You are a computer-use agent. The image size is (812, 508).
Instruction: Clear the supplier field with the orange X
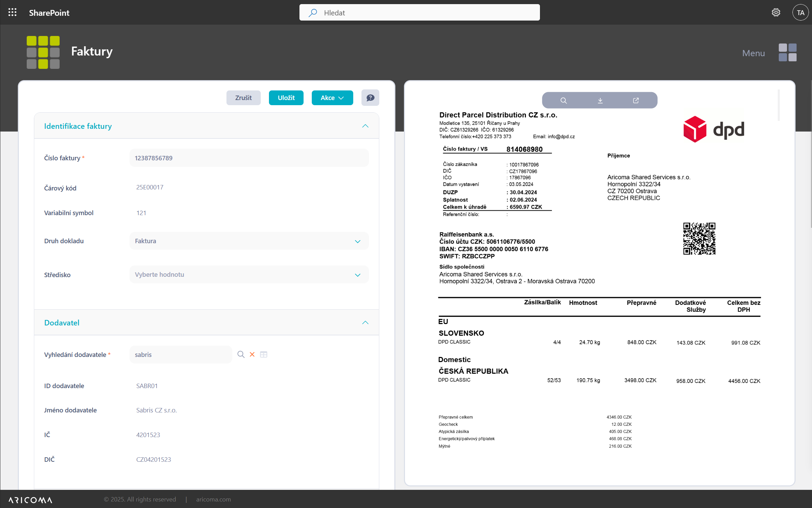point(252,355)
